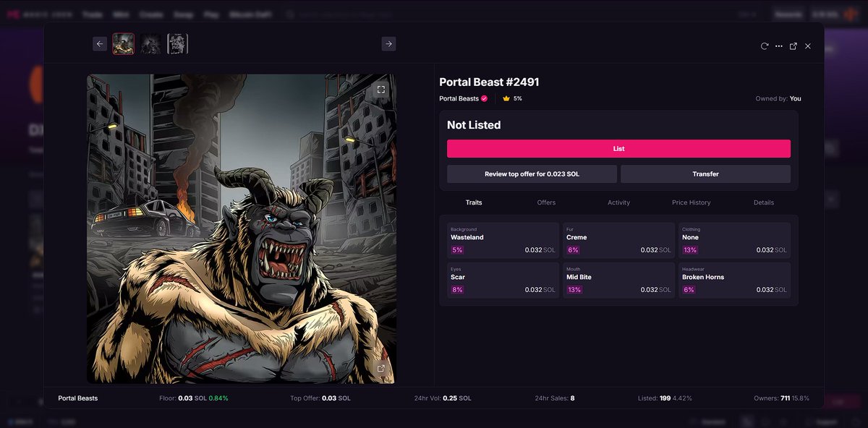The width and height of the screenshot is (868, 428).
Task: Click the Floor 0.03 SOL stat
Action: [x=193, y=398]
